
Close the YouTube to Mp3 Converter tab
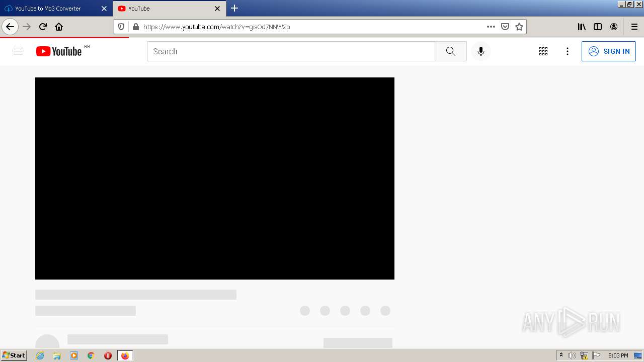click(x=104, y=9)
